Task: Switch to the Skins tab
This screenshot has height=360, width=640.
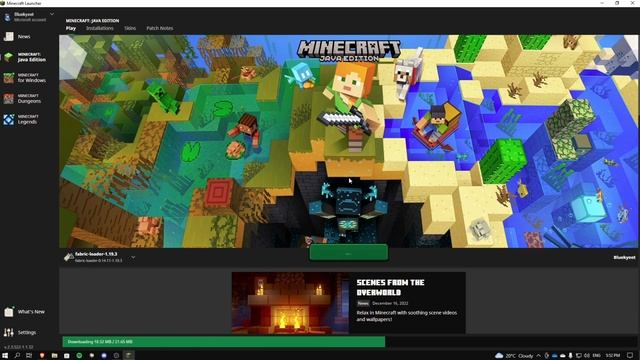Action: pyautogui.click(x=130, y=28)
